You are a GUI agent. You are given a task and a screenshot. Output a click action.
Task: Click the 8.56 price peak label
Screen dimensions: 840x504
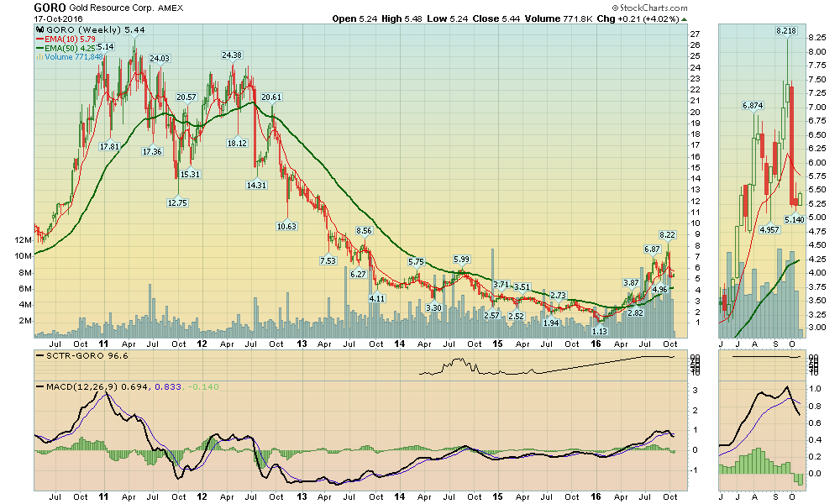pyautogui.click(x=364, y=231)
